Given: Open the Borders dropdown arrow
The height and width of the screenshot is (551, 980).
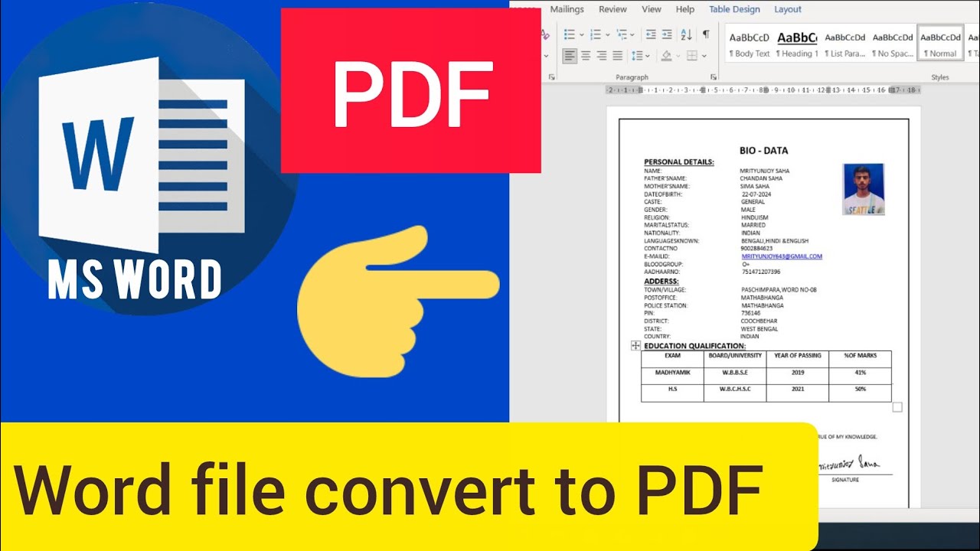Looking at the screenshot, I should tap(704, 55).
